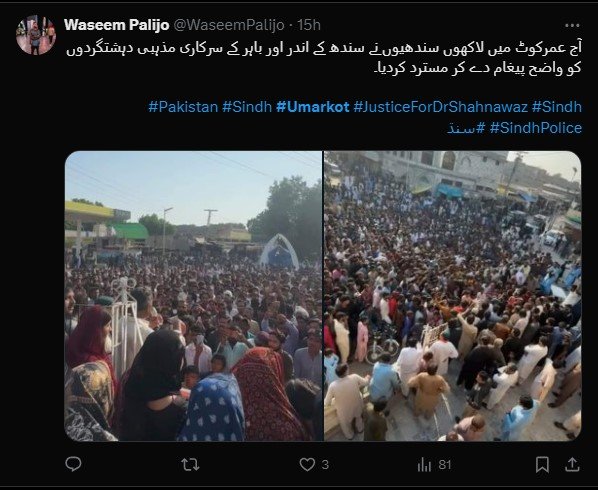The height and width of the screenshot is (490, 598).
Task: Follow the #Pakistan hashtag
Action: (183, 107)
